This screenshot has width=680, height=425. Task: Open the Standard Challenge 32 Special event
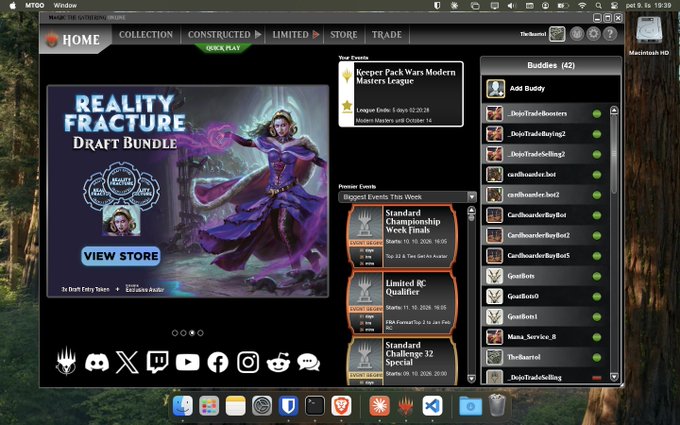[x=402, y=361]
